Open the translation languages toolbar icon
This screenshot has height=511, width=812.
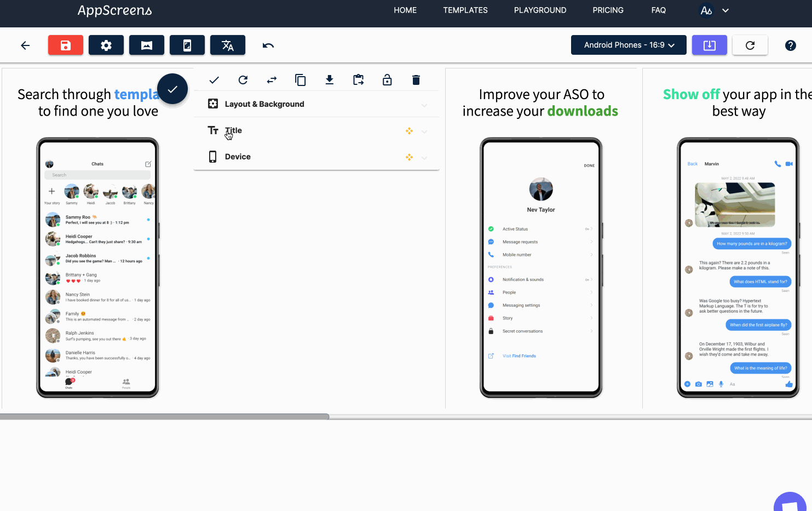(227, 45)
